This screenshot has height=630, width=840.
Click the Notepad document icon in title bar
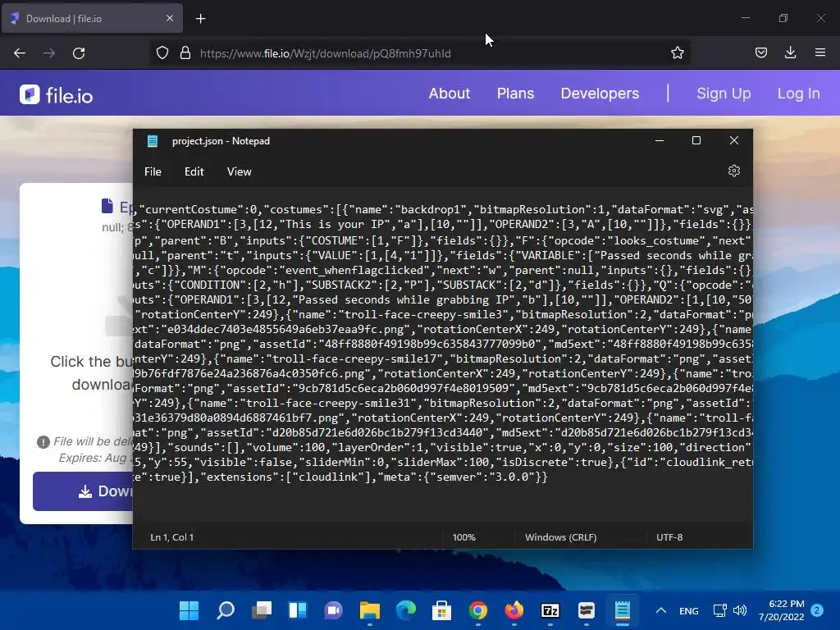pos(152,141)
